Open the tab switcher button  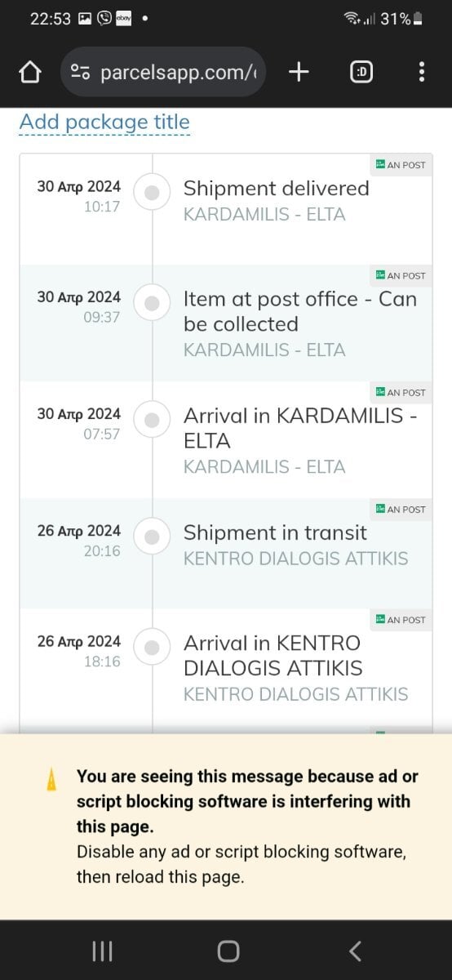[x=361, y=73]
